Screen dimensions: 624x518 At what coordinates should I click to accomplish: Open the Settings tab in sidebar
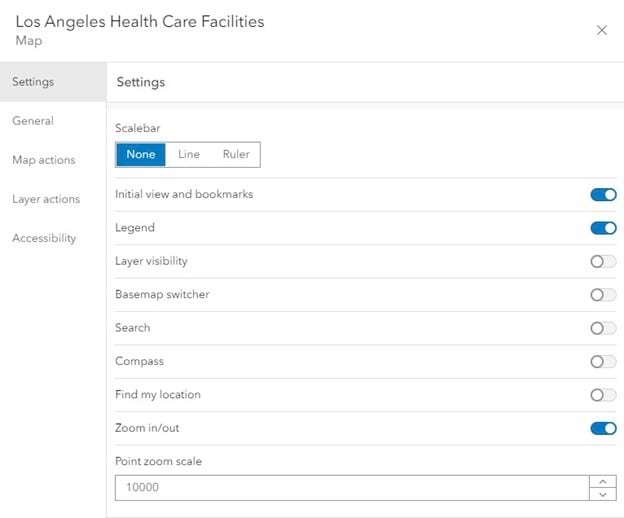33,82
